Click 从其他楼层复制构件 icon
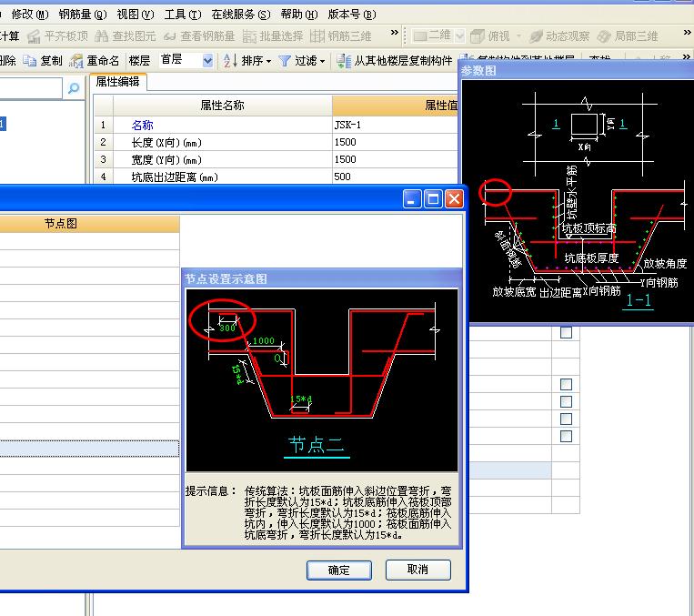Image resolution: width=694 pixels, height=616 pixels. tap(344, 61)
